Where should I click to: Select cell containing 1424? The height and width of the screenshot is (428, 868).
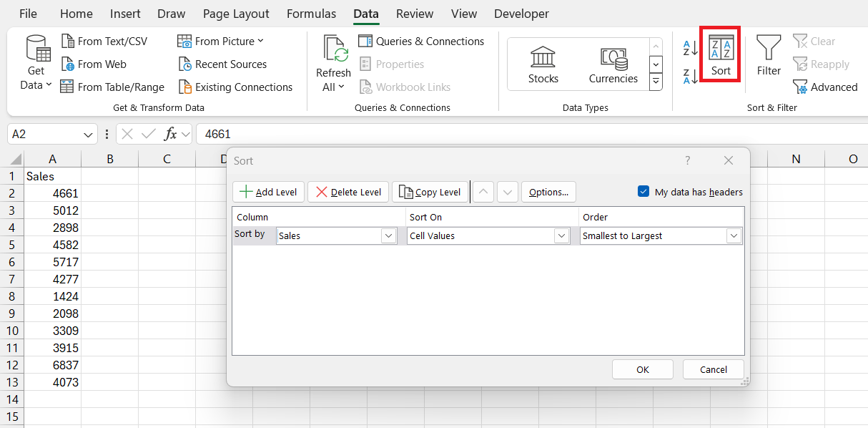click(52, 296)
